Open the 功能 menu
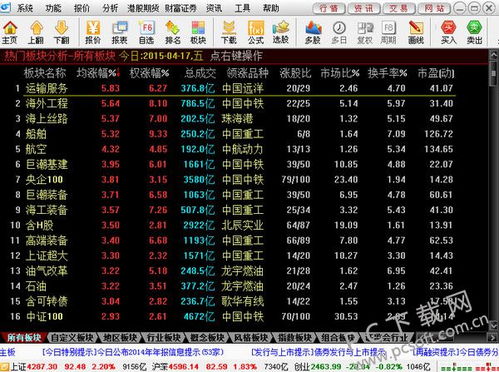The image size is (499, 372). [53, 8]
